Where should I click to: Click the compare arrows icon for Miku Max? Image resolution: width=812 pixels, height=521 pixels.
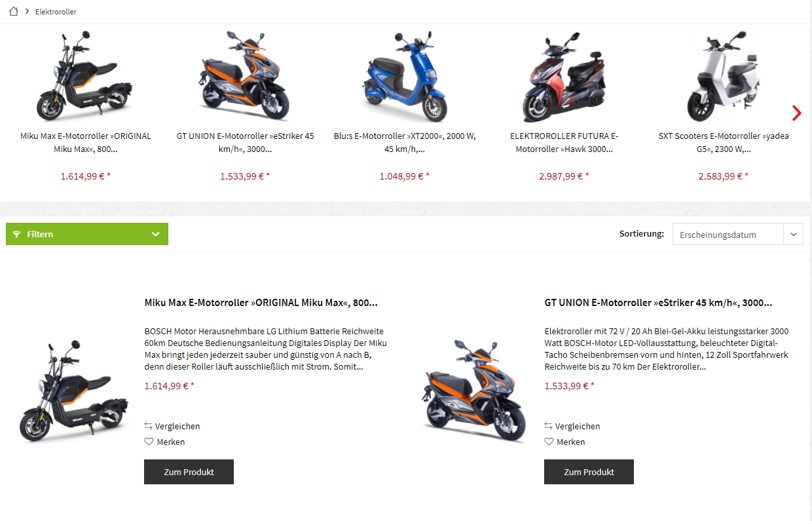(x=148, y=426)
